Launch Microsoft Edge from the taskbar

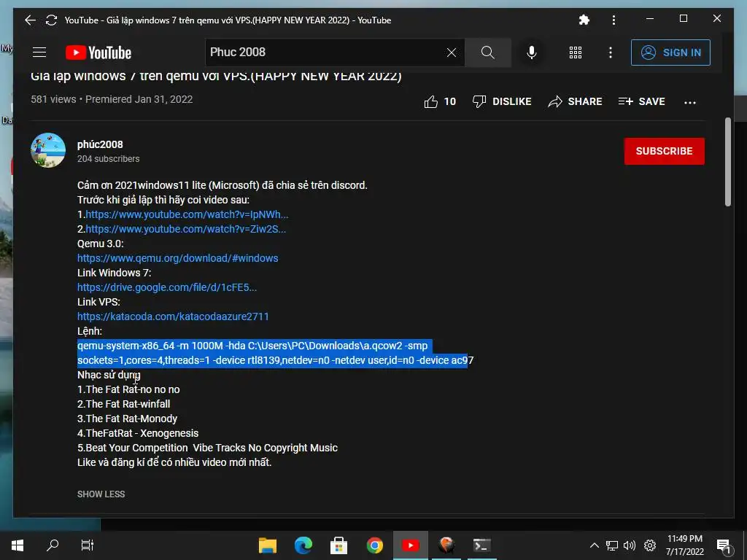pyautogui.click(x=303, y=545)
